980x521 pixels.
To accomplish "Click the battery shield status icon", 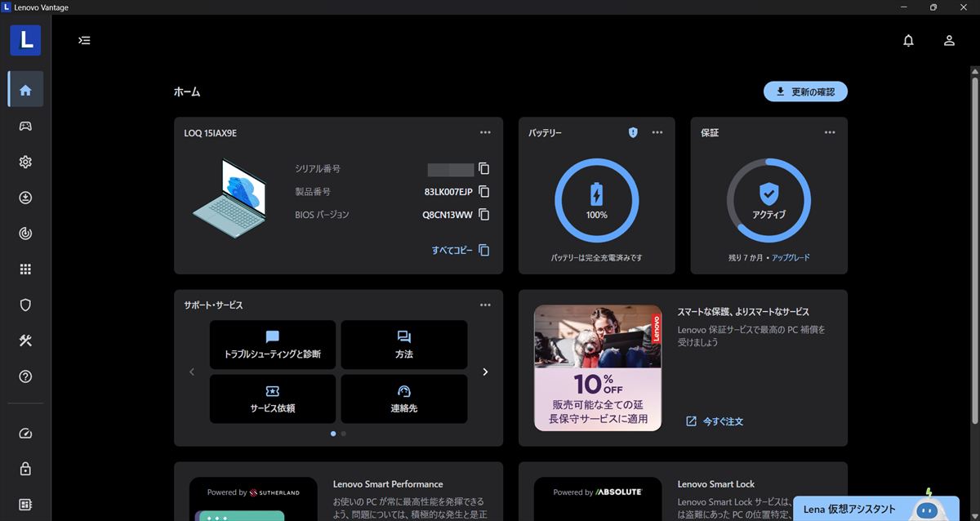I will (x=633, y=132).
